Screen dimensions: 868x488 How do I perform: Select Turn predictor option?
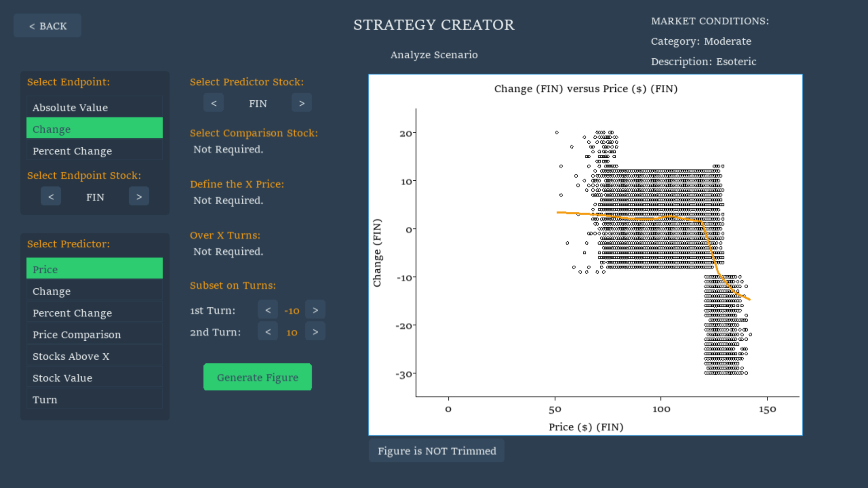94,399
